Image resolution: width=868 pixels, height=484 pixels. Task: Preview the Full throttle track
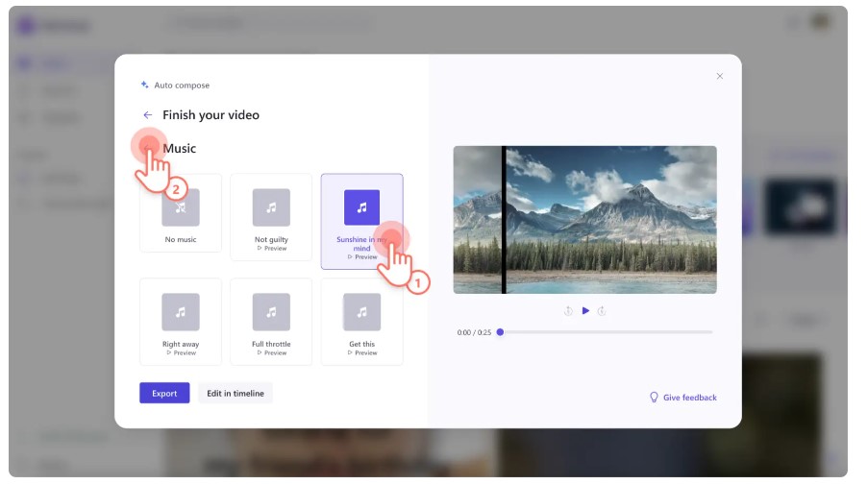point(272,352)
